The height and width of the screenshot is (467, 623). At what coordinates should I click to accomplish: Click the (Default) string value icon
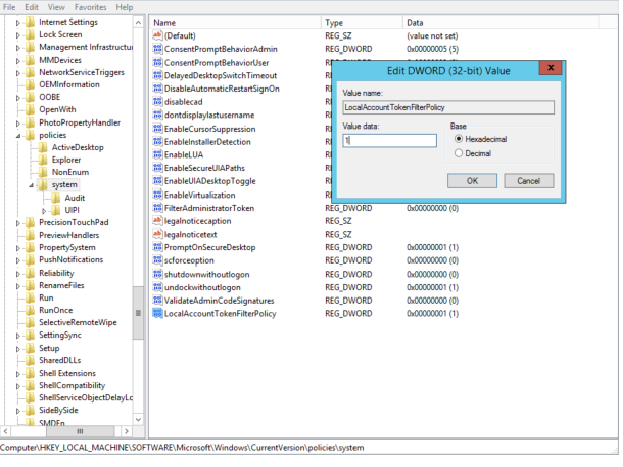pos(156,35)
